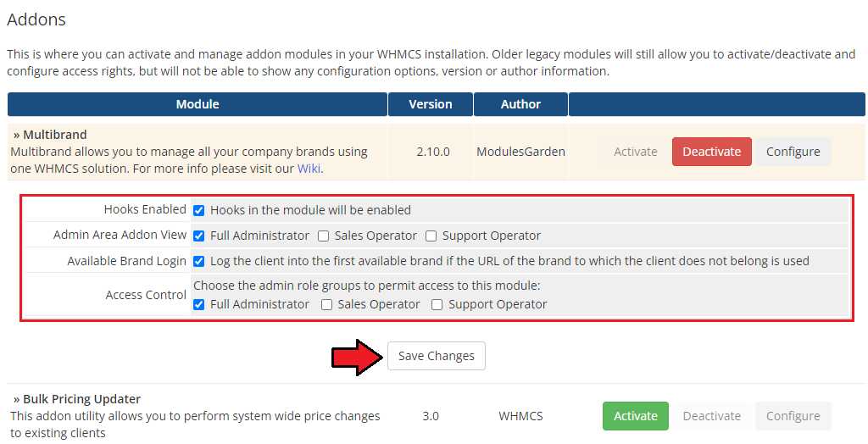Click the Version column header
The width and height of the screenshot is (868, 444).
coord(431,104)
